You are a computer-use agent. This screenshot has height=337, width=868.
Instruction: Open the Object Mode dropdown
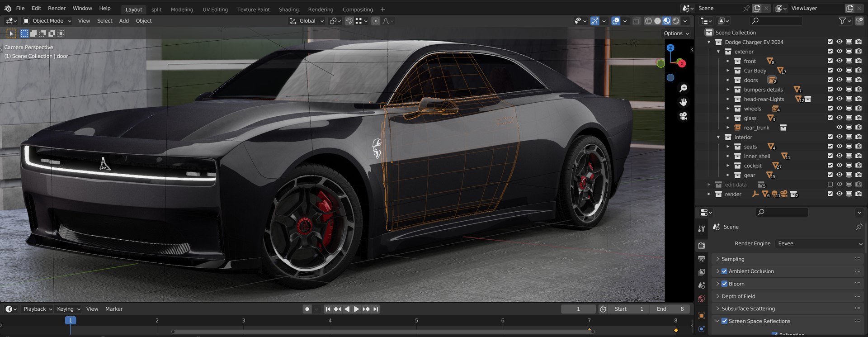pos(47,21)
